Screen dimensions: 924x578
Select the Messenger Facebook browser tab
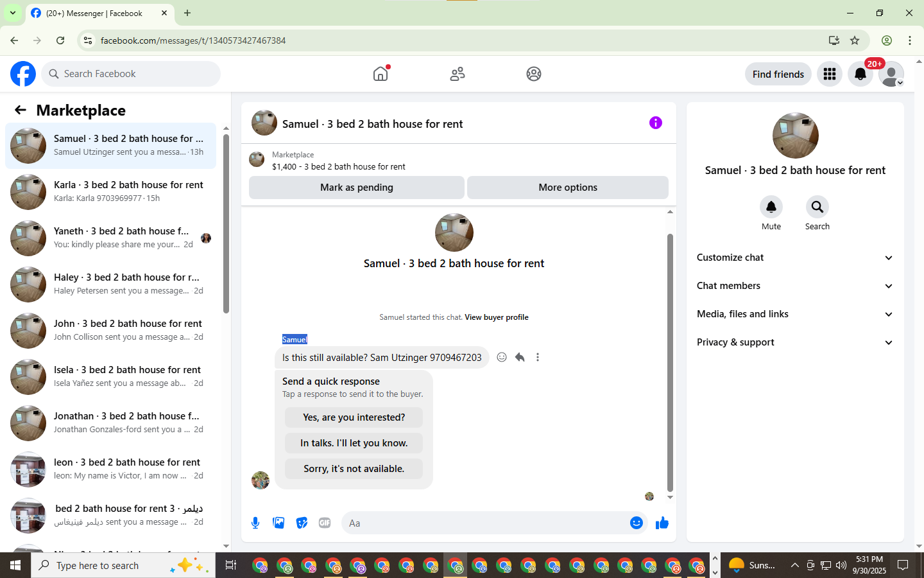(x=99, y=13)
